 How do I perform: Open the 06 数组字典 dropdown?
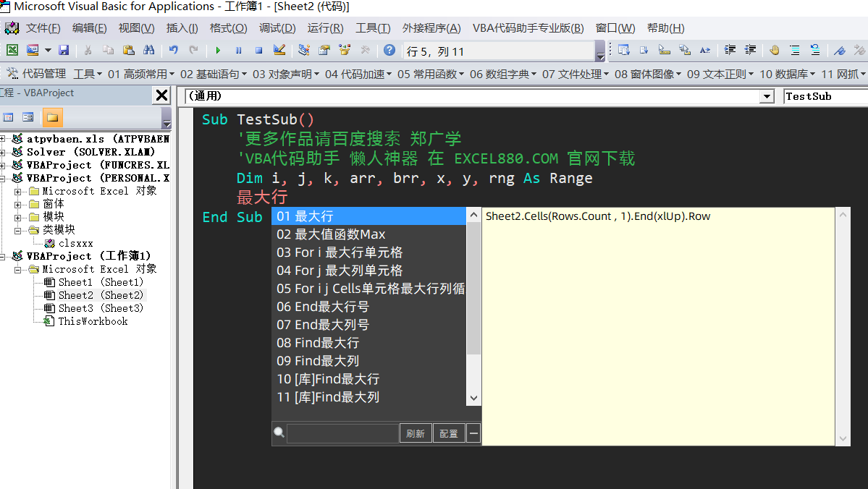point(502,74)
